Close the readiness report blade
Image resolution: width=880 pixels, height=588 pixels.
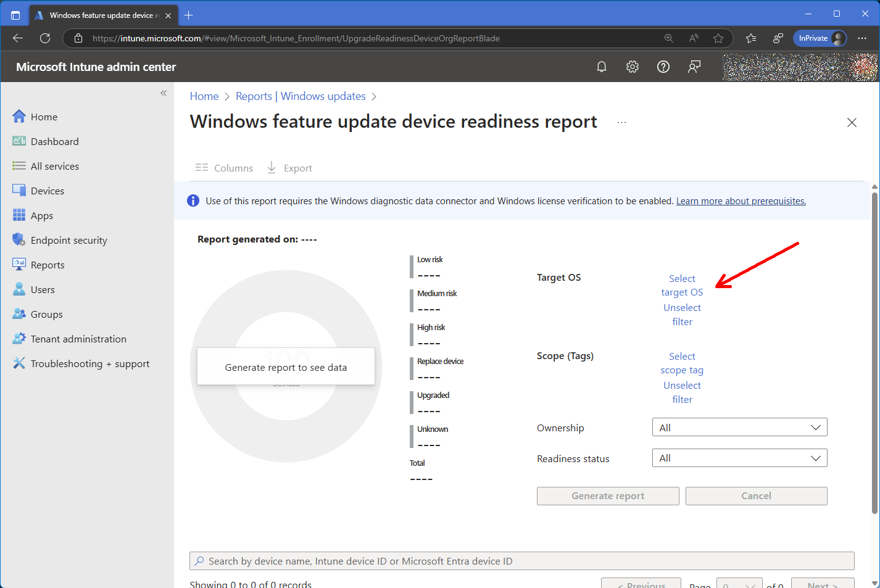point(852,122)
